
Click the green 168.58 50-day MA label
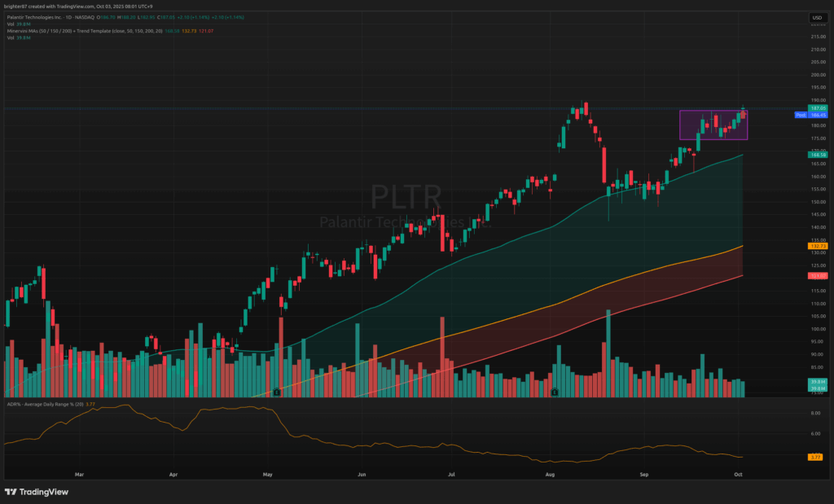pyautogui.click(x=816, y=155)
